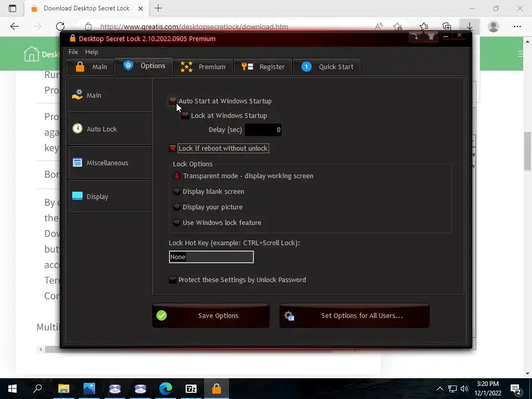Open the Edge downloads icon
The width and height of the screenshot is (532, 399).
470,26
